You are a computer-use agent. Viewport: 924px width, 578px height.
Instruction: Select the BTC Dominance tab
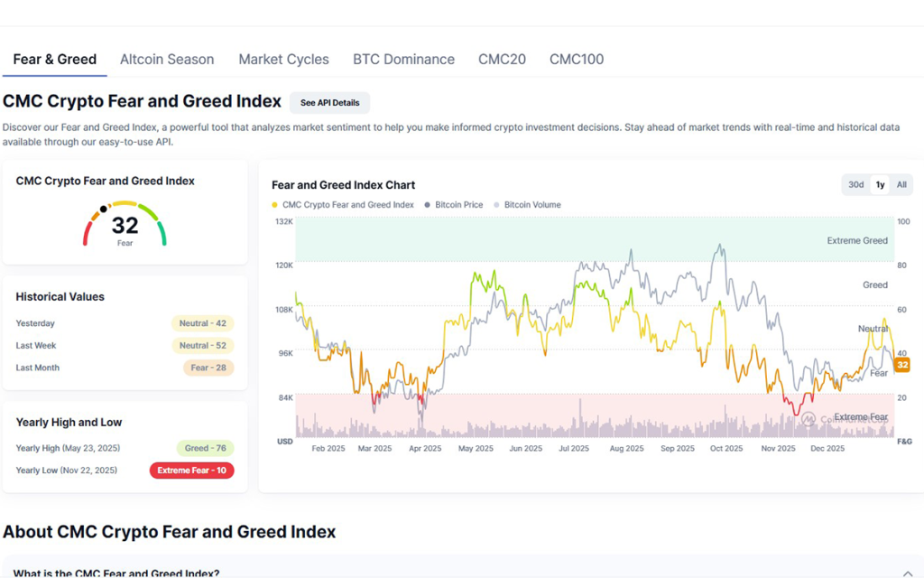403,60
